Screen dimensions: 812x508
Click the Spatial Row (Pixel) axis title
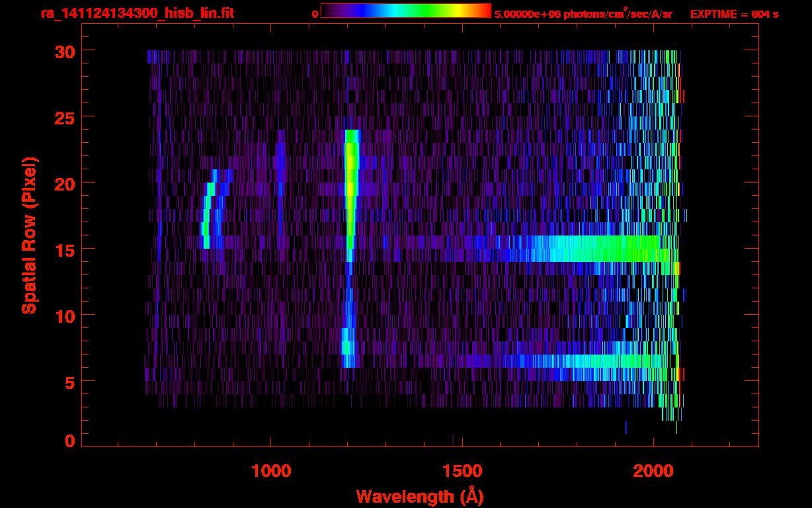[29, 235]
